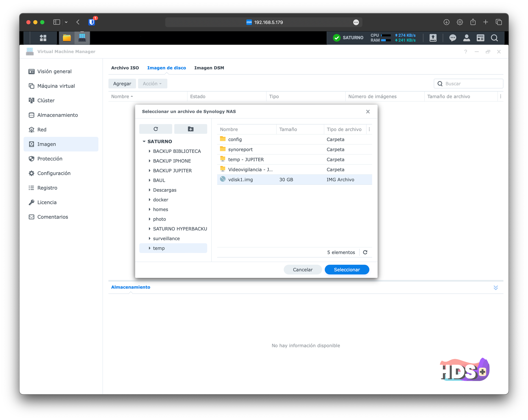Collapse the Almacenamiento bottom panel
The height and width of the screenshot is (420, 528).
tap(496, 288)
